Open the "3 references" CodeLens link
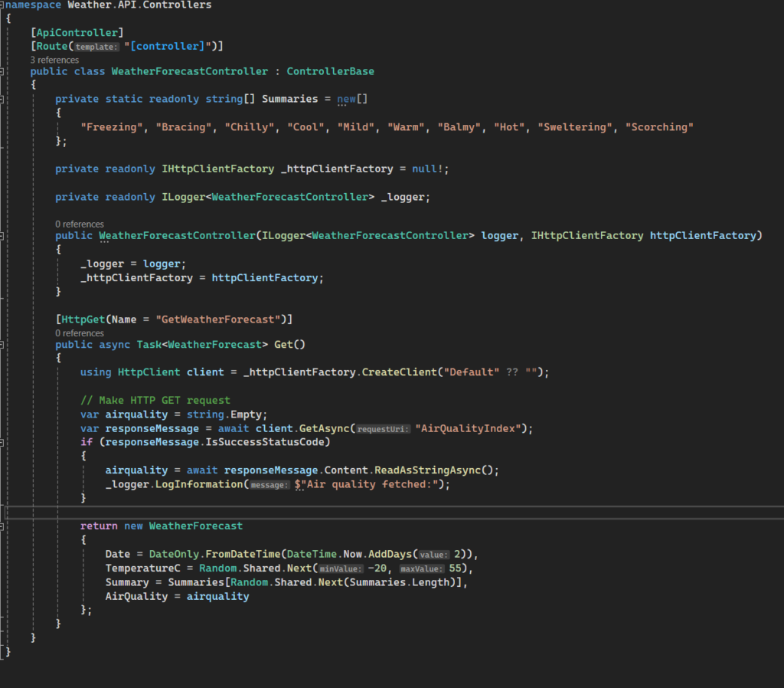 54,60
